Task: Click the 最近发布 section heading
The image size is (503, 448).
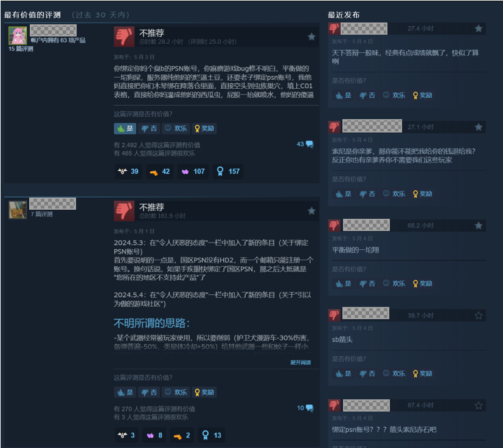Action: pos(344,15)
